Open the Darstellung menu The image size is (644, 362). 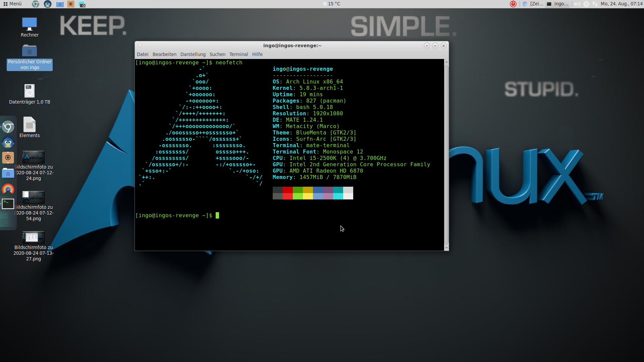coord(193,54)
